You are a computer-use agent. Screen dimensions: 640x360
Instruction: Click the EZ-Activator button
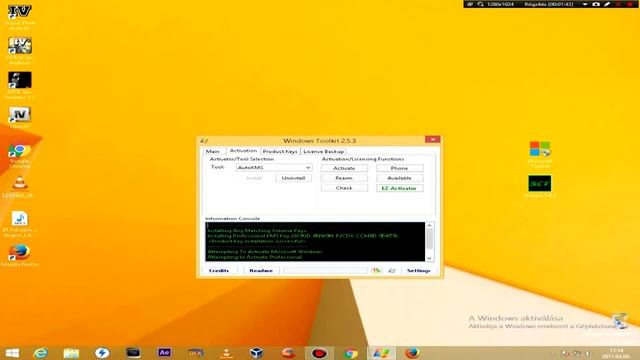(x=399, y=188)
